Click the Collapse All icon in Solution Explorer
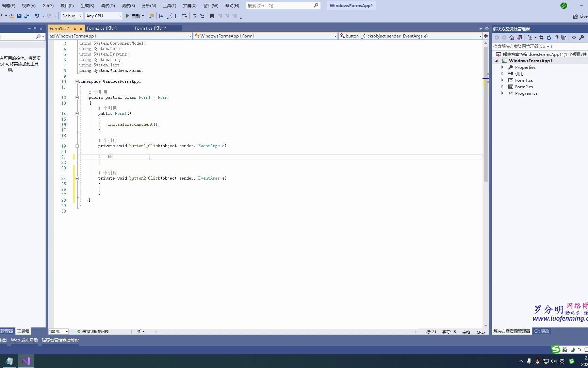588x368 pixels. [x=557, y=37]
